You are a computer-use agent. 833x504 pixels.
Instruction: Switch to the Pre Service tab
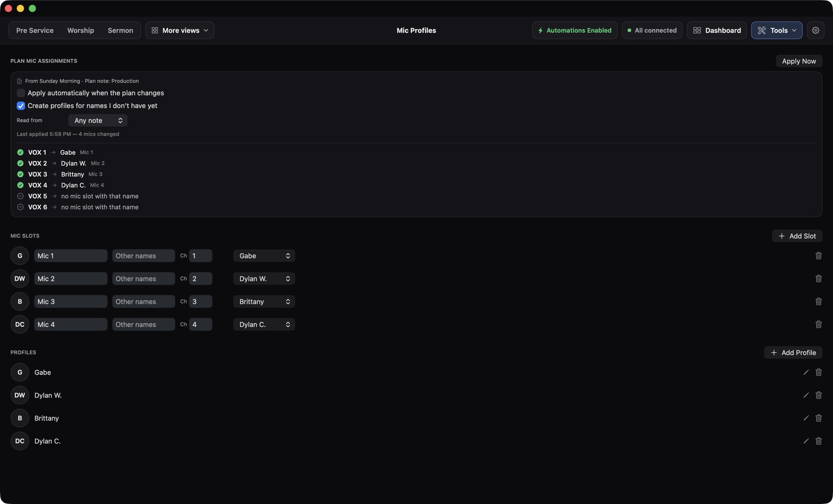(x=35, y=30)
